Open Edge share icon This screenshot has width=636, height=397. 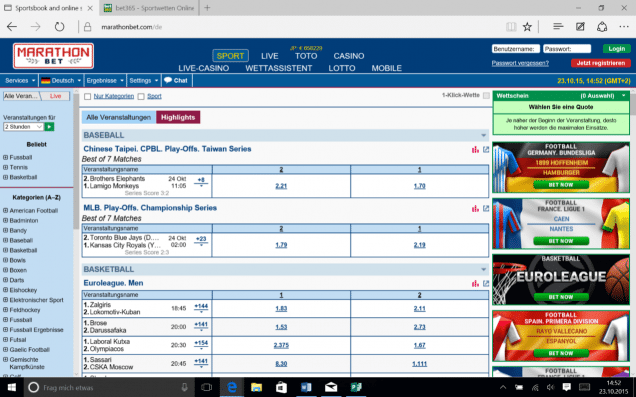[x=602, y=27]
